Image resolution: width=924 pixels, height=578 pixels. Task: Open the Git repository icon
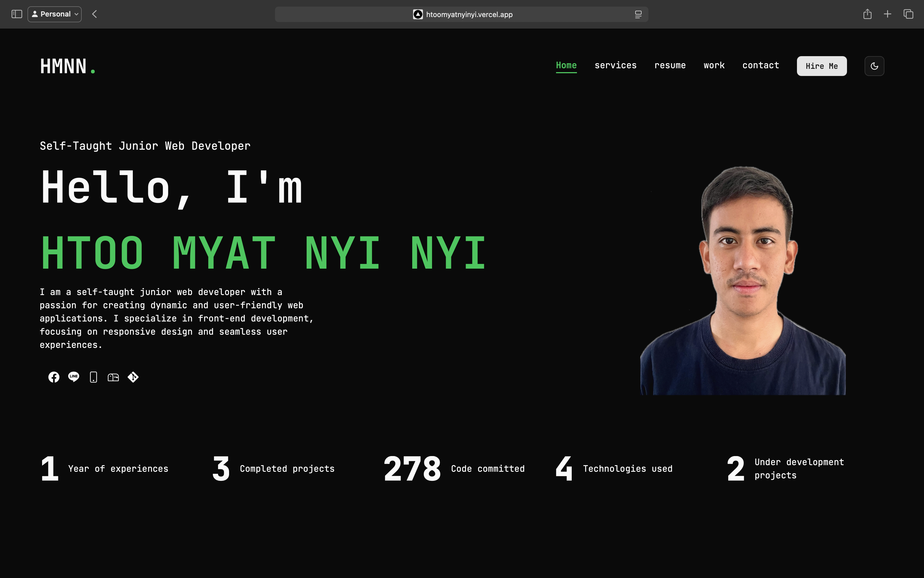click(x=133, y=377)
